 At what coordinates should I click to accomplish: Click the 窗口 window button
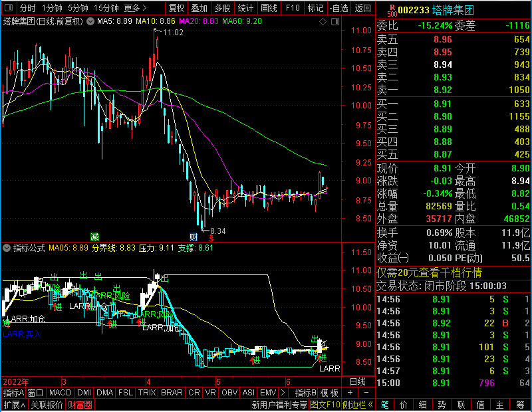[35, 393]
